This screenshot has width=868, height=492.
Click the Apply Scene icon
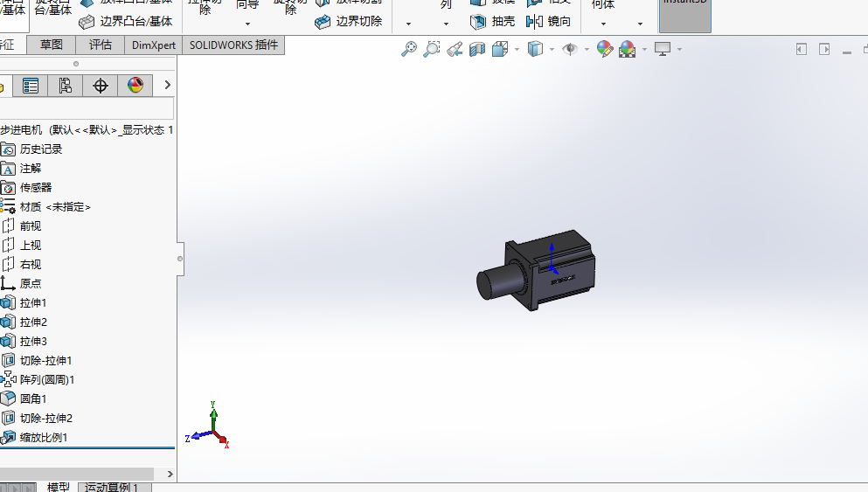(628, 49)
